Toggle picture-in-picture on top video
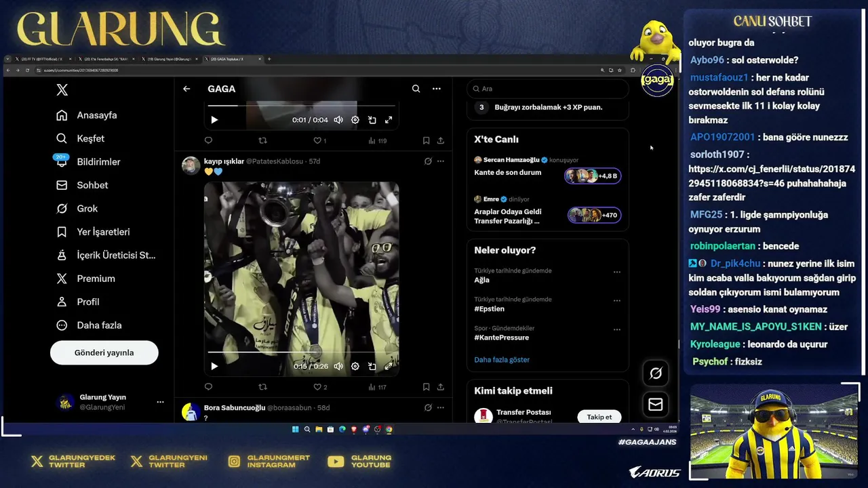The width and height of the screenshot is (868, 488). click(372, 120)
